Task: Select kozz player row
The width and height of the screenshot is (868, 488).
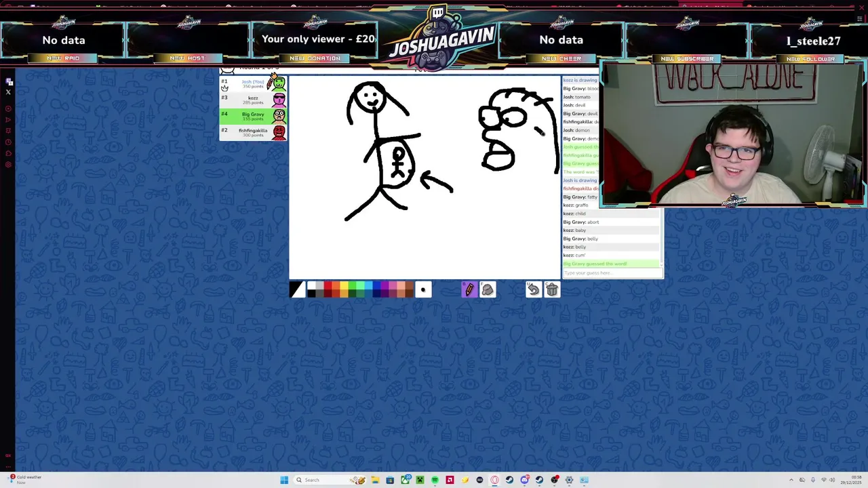Action: (253, 100)
